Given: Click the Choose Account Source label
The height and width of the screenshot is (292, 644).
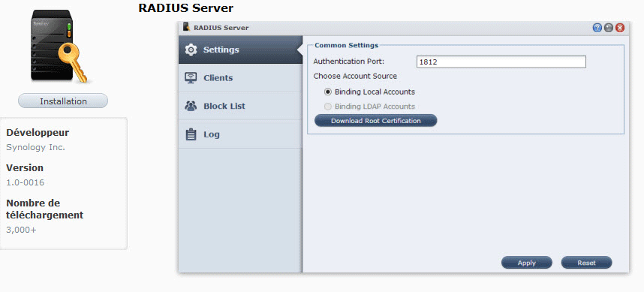Looking at the screenshot, I should tap(355, 76).
